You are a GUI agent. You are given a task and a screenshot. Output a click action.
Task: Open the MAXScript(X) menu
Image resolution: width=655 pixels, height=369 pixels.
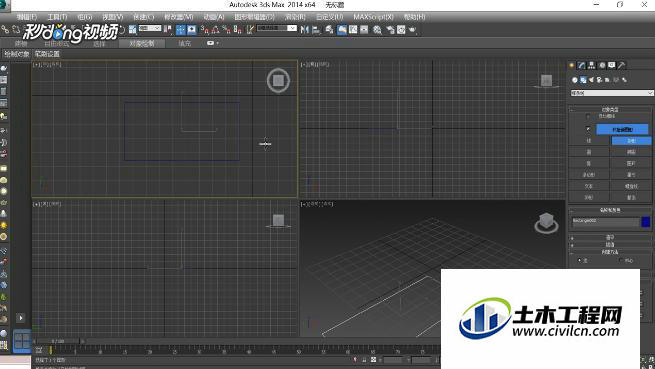373,17
